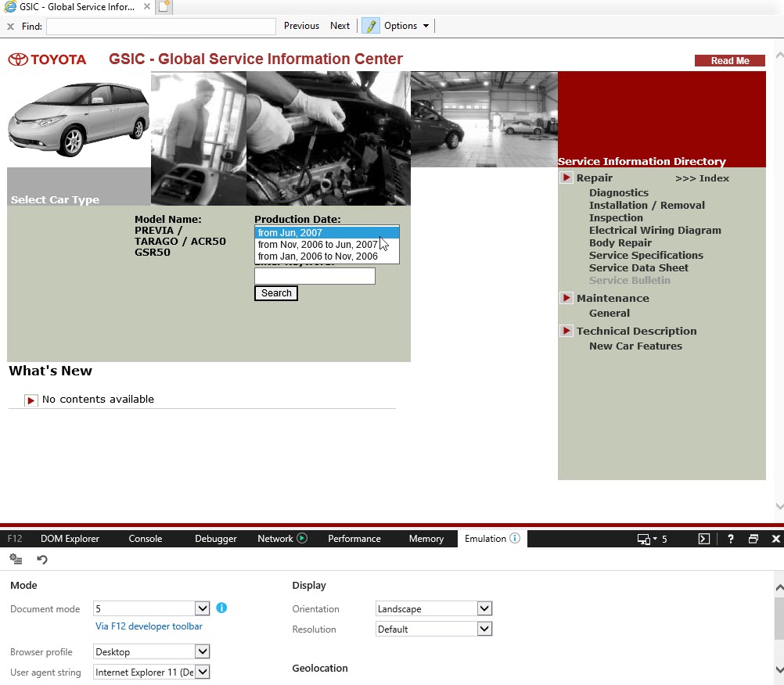Switch to the DOM Explorer tab
The height and width of the screenshot is (685, 784).
(x=70, y=539)
